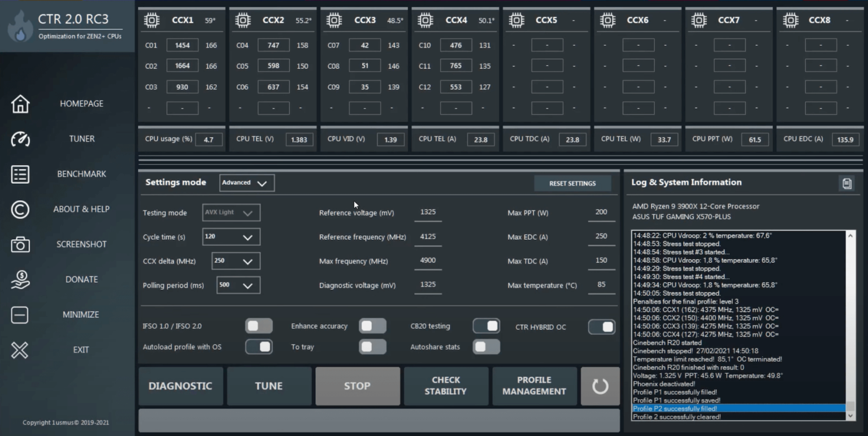This screenshot has width=868, height=436.
Task: Click the DIAGNOSTIC button
Action: tap(180, 386)
